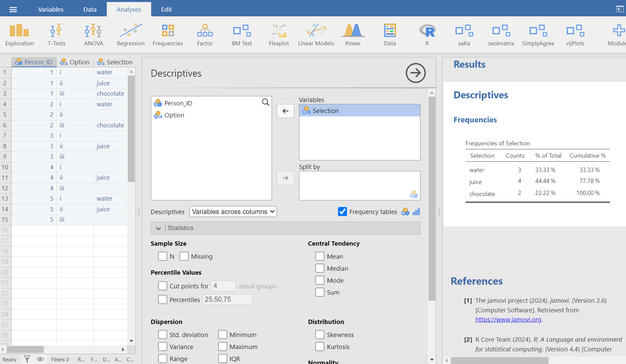The image size is (626, 364).
Task: Click the percentiles values field
Action: (x=227, y=300)
